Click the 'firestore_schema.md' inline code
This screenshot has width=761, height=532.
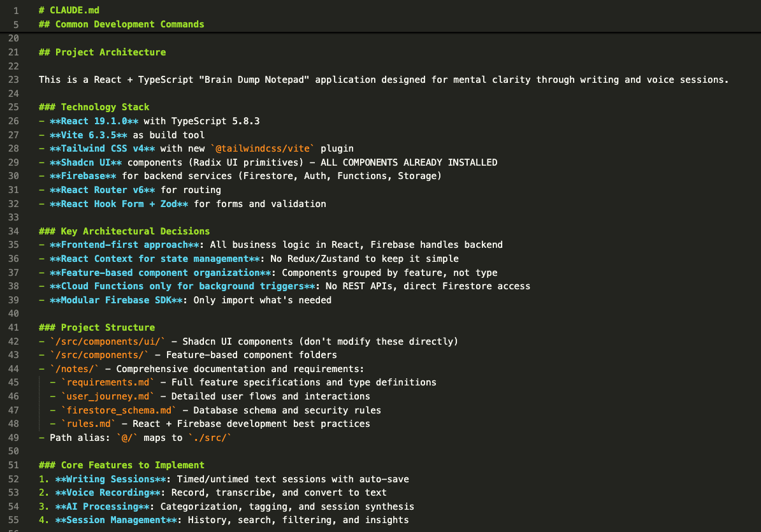tap(119, 410)
